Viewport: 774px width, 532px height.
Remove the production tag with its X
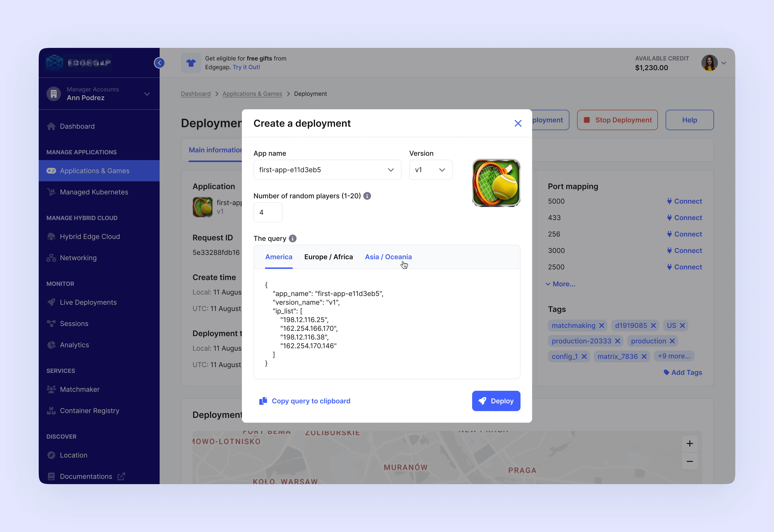click(x=672, y=341)
